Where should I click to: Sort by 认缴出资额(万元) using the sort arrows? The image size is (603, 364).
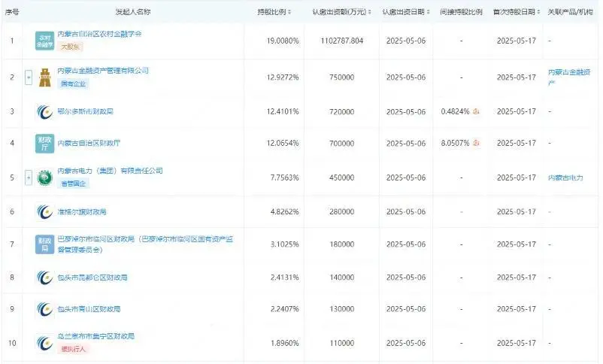370,12
